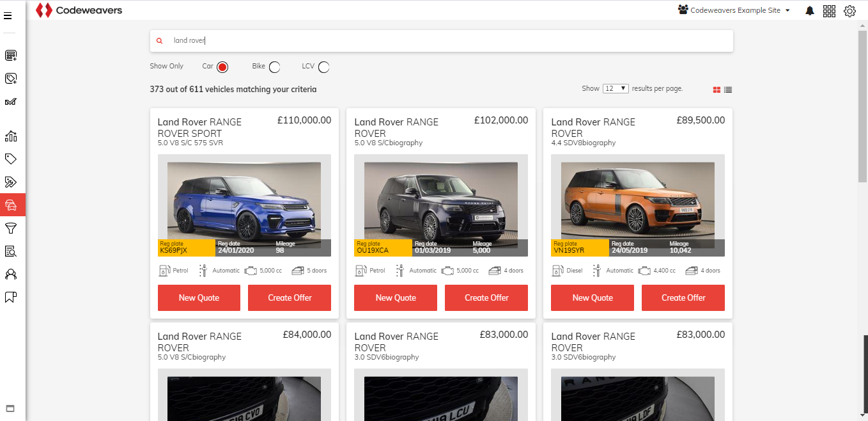Click scrollbar up arrow
The height and width of the screenshot is (421, 868).
pyautogui.click(x=862, y=25)
